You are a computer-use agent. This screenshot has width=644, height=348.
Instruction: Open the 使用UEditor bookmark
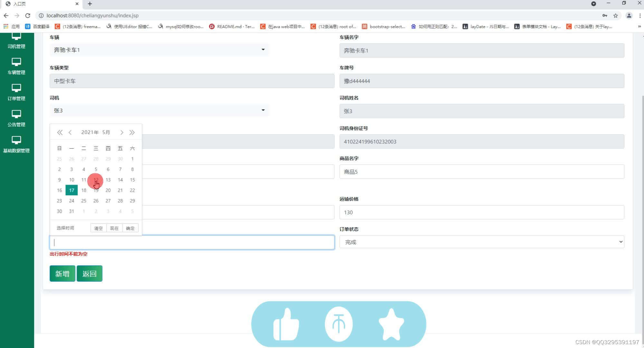point(129,26)
